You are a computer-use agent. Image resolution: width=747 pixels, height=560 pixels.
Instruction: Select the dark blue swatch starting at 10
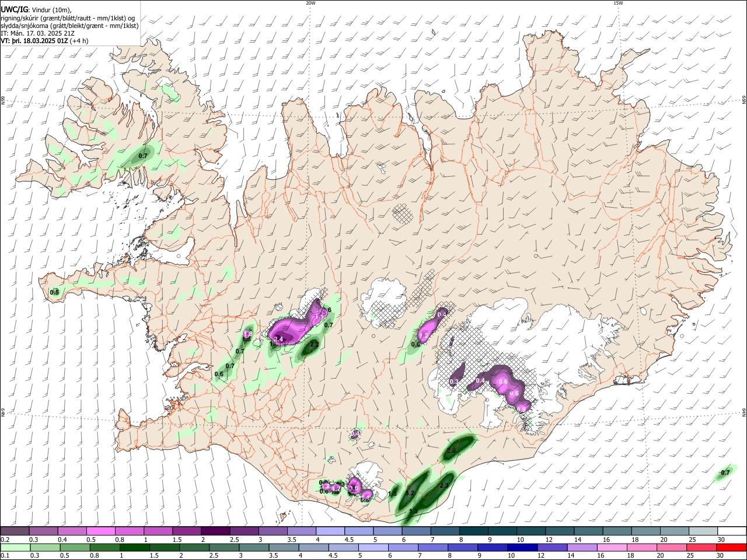pyautogui.click(x=523, y=547)
